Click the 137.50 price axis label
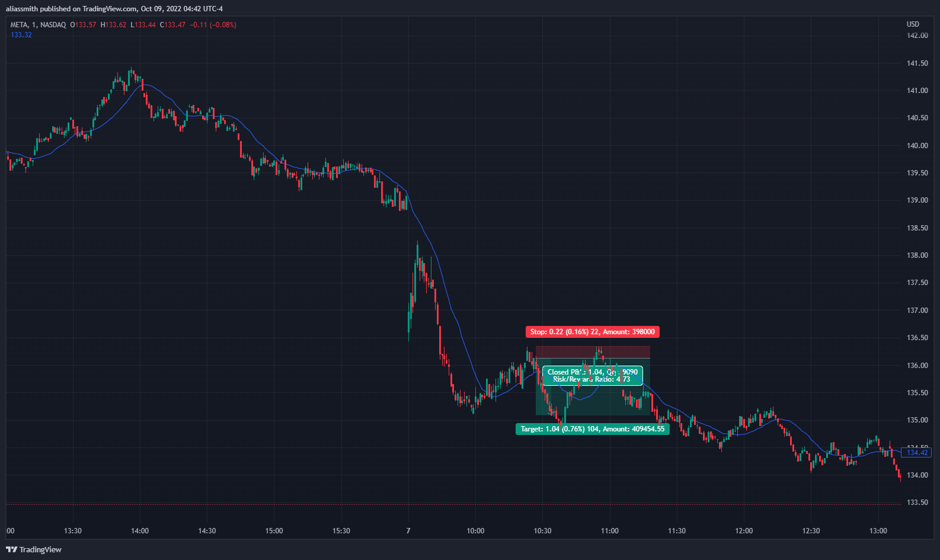The height and width of the screenshot is (560, 940). [917, 283]
